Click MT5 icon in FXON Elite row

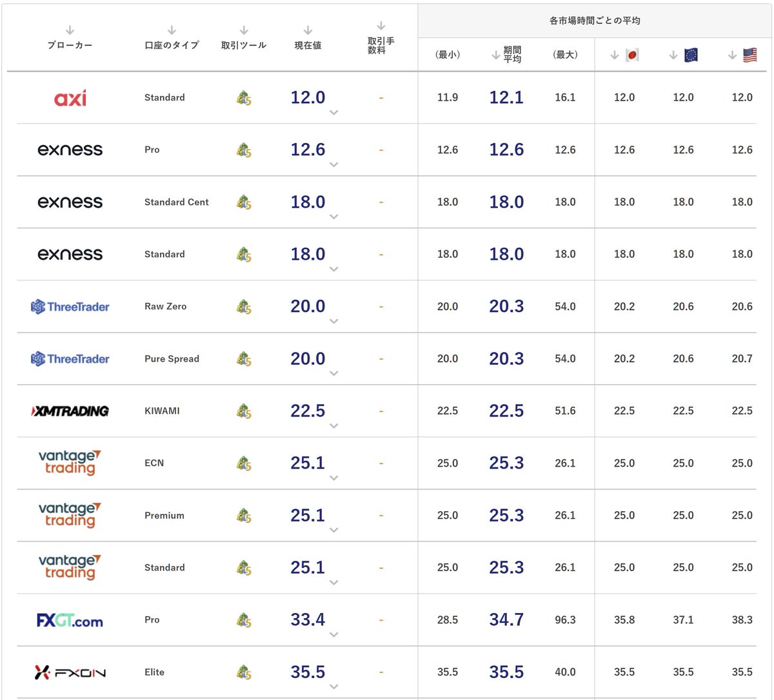244,672
